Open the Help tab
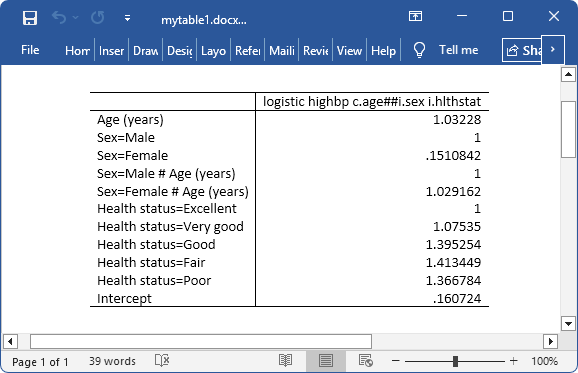The height and width of the screenshot is (373, 578). [383, 50]
